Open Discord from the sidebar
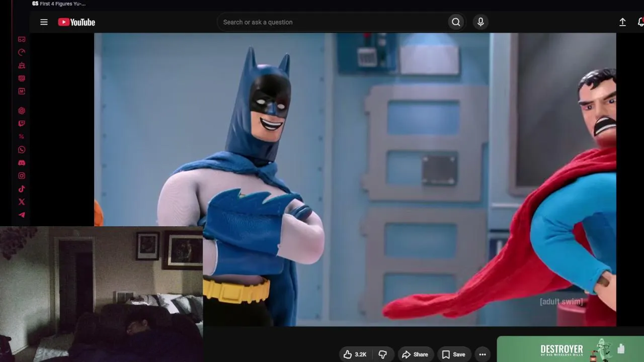The width and height of the screenshot is (644, 362). point(22,163)
